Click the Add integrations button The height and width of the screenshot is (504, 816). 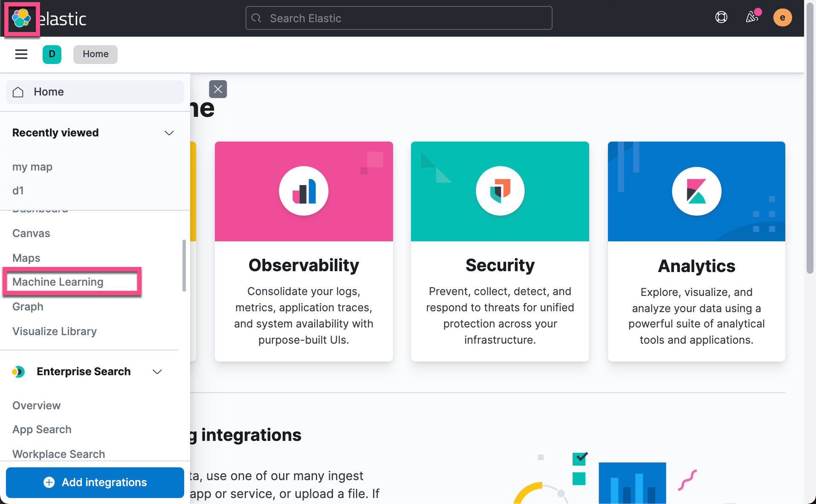tap(95, 482)
